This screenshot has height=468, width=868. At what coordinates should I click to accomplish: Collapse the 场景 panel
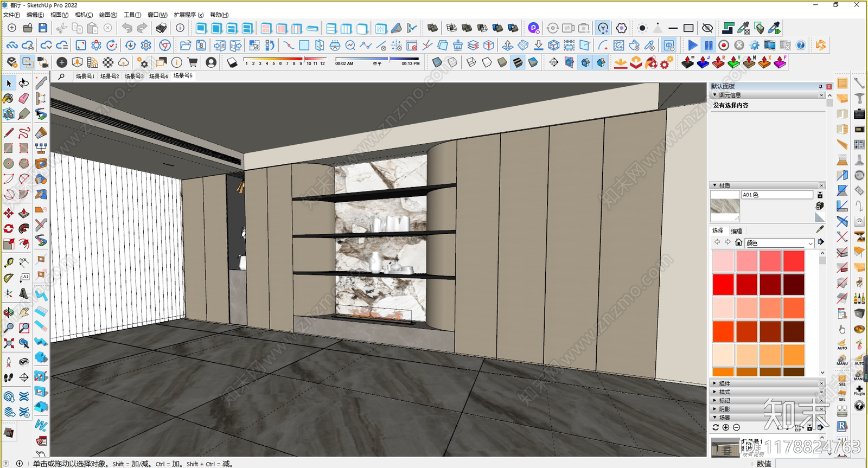(715, 418)
